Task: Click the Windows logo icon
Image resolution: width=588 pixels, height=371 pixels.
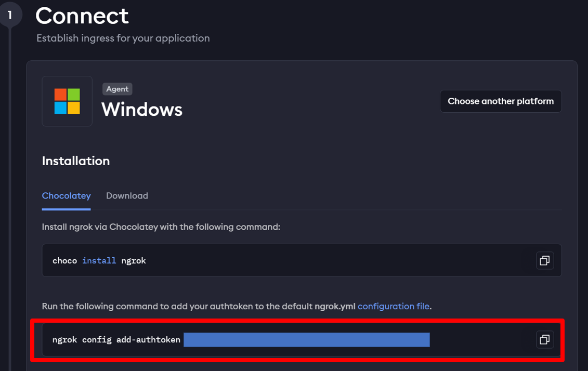Action: pyautogui.click(x=67, y=101)
